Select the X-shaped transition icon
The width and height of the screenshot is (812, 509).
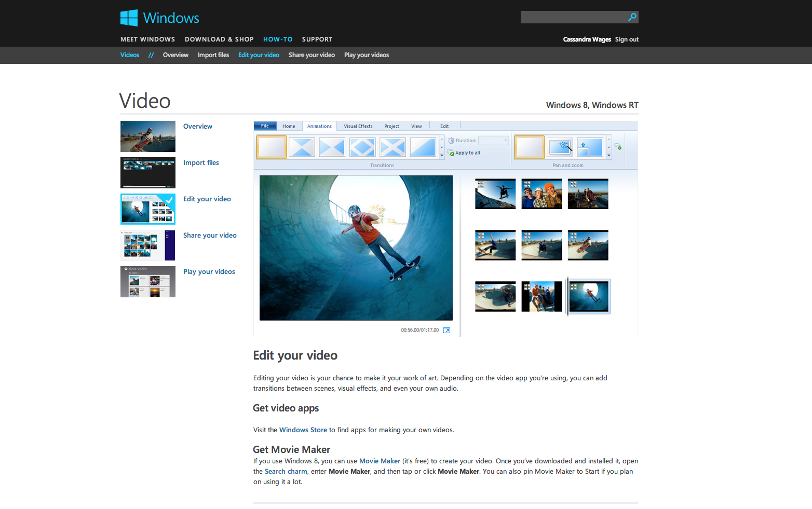(393, 147)
